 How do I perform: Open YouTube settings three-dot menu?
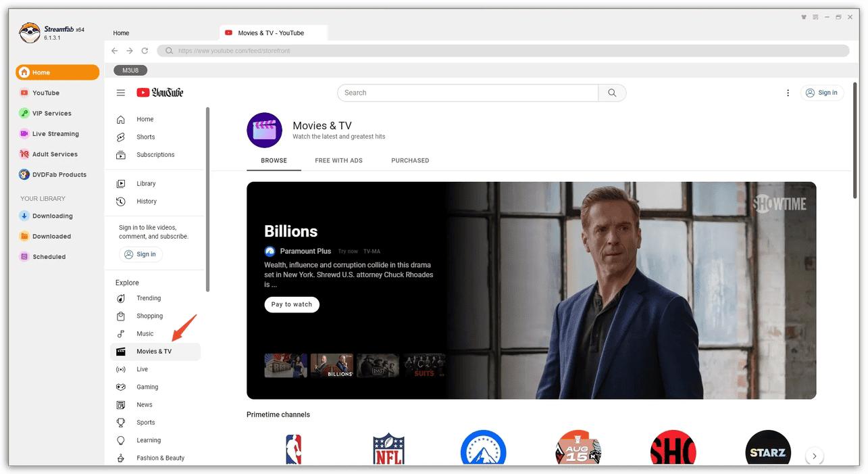(788, 93)
